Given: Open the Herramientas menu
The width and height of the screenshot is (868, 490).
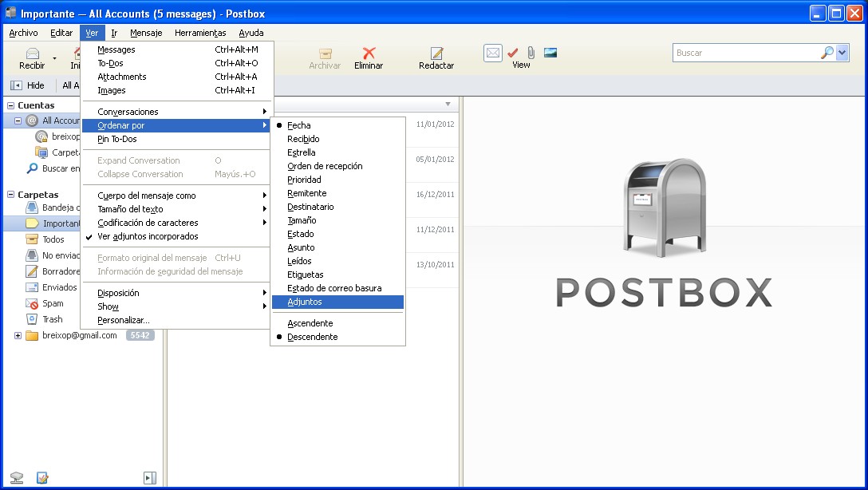Looking at the screenshot, I should coord(200,33).
